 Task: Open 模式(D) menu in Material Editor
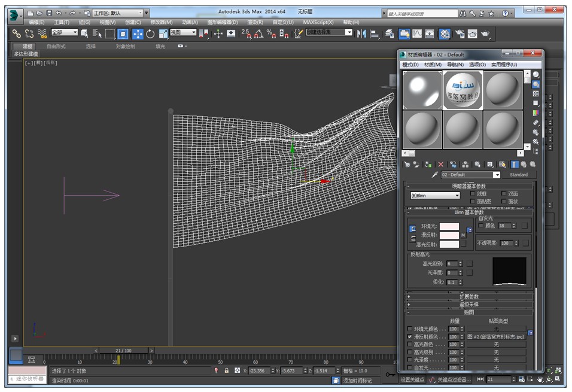tap(410, 65)
